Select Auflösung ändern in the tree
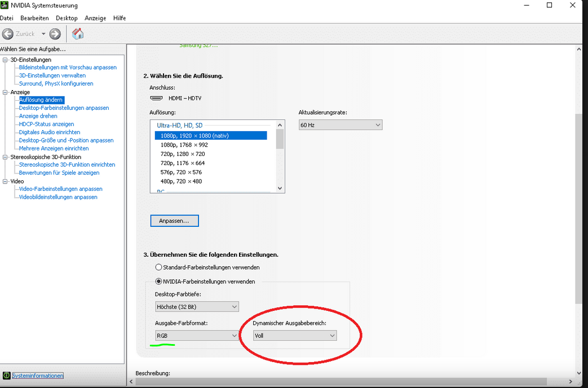588x388 pixels. coord(41,100)
